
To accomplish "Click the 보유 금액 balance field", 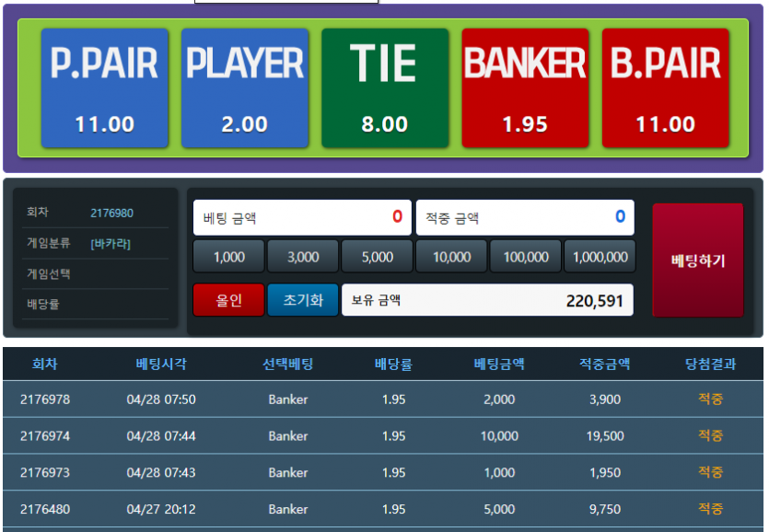I will tap(487, 300).
